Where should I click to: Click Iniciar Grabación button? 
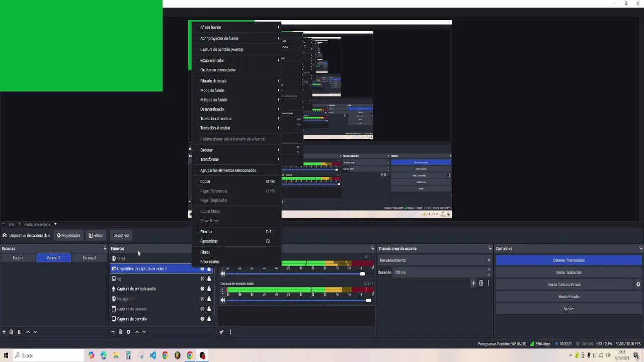[x=569, y=273]
